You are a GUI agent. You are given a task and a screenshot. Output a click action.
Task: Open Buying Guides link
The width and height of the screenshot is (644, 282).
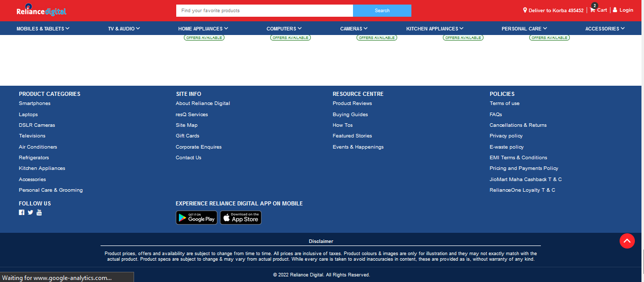[x=350, y=115]
